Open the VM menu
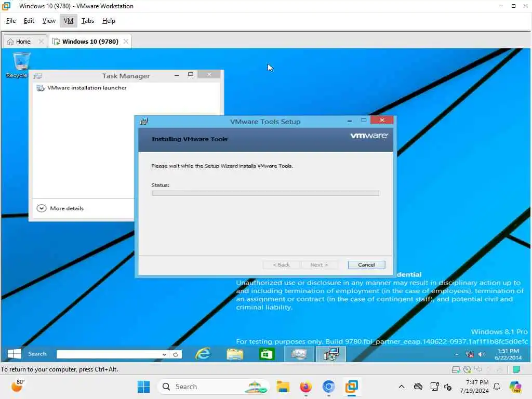The image size is (532, 399). (x=69, y=21)
